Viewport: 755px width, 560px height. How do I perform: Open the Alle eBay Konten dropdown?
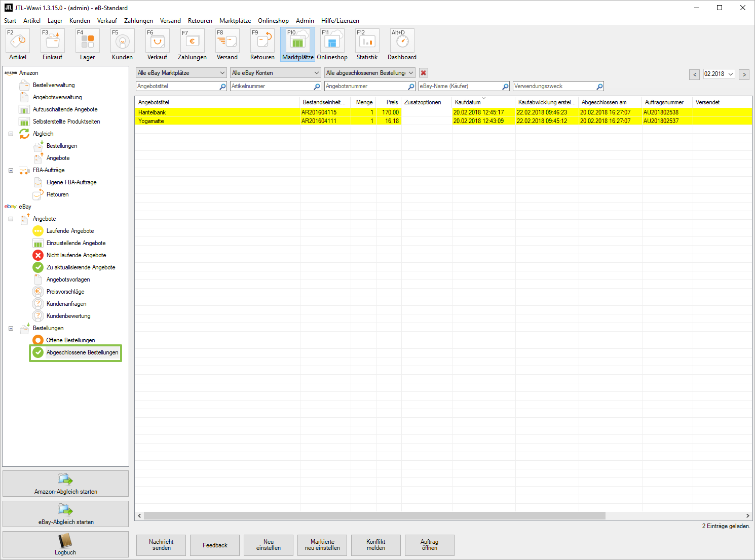pyautogui.click(x=275, y=73)
